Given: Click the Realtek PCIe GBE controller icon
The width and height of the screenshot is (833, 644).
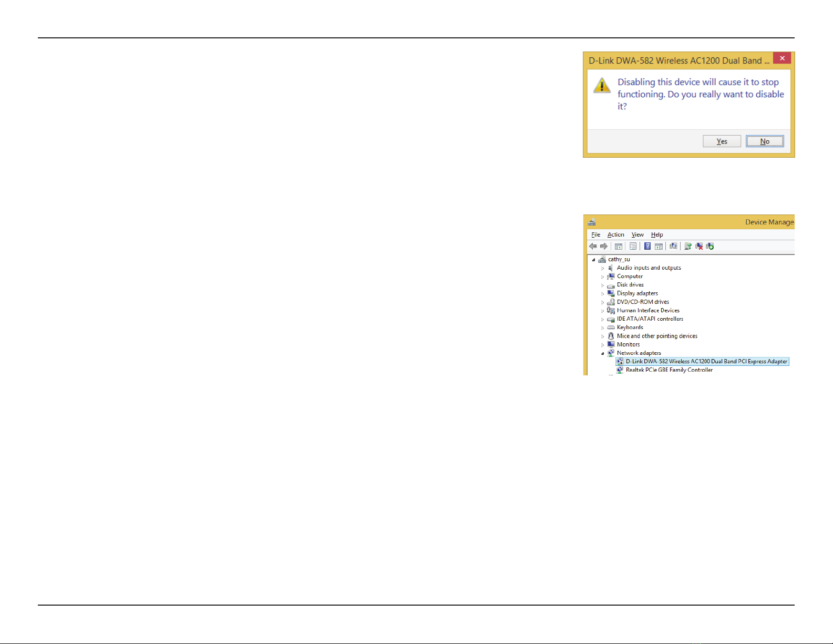Looking at the screenshot, I should pyautogui.click(x=620, y=370).
